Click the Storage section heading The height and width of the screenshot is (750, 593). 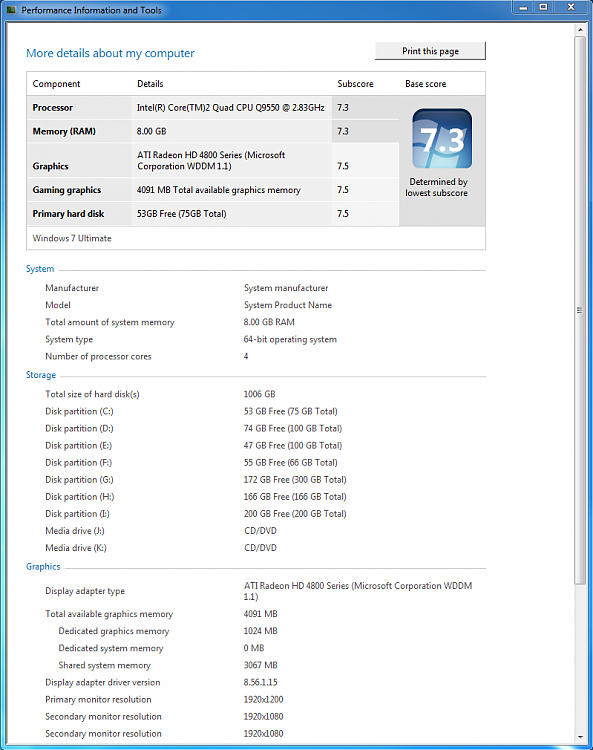(41, 375)
